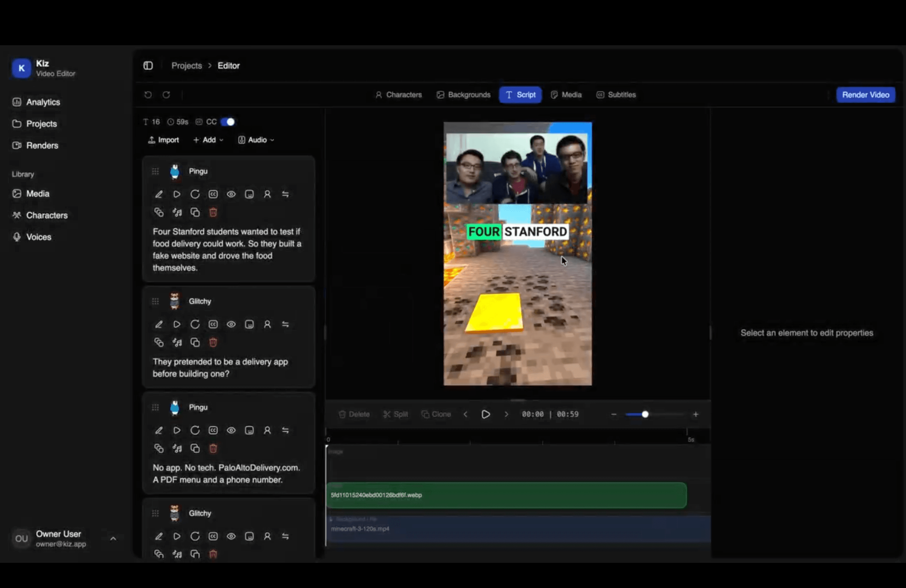Screen dimensions: 906x588
Task: Edit the first Pingu line with pencil
Action: [159, 194]
